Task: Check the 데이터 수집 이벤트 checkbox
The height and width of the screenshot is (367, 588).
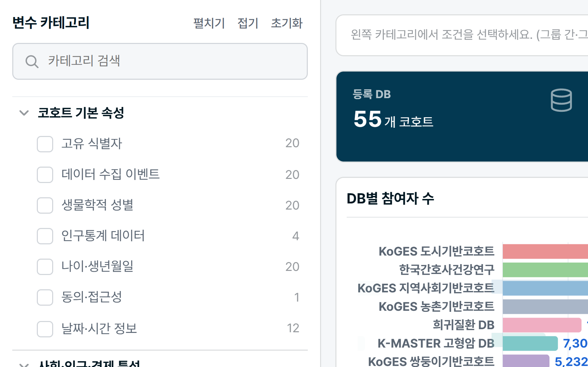Action: pos(45,174)
